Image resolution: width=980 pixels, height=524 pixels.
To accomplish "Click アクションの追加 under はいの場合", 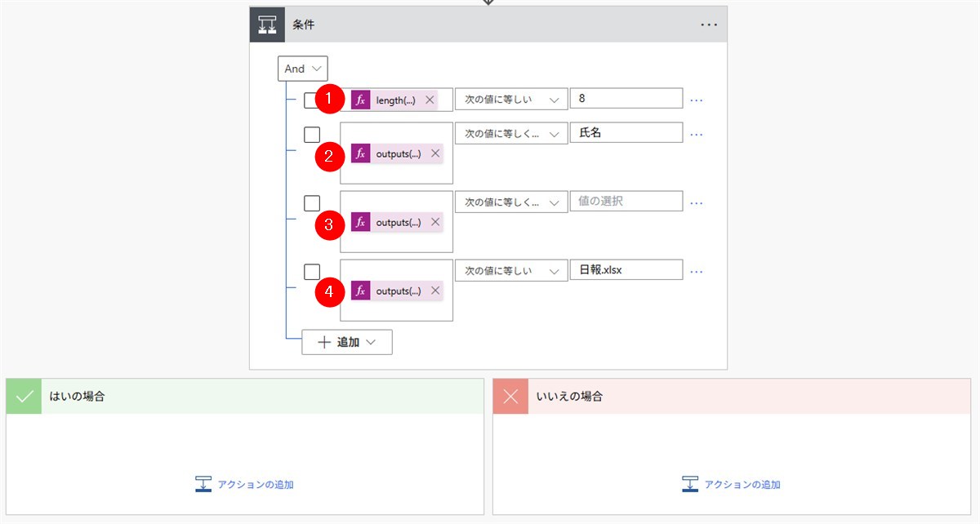I will (245, 484).
